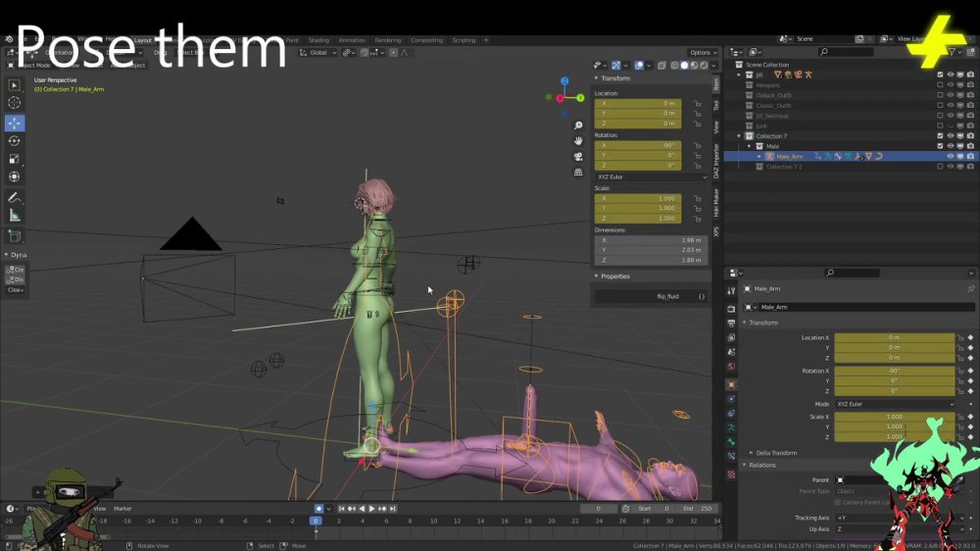980x551 pixels.
Task: Switch to the Compositing workspace tab
Action: click(427, 40)
